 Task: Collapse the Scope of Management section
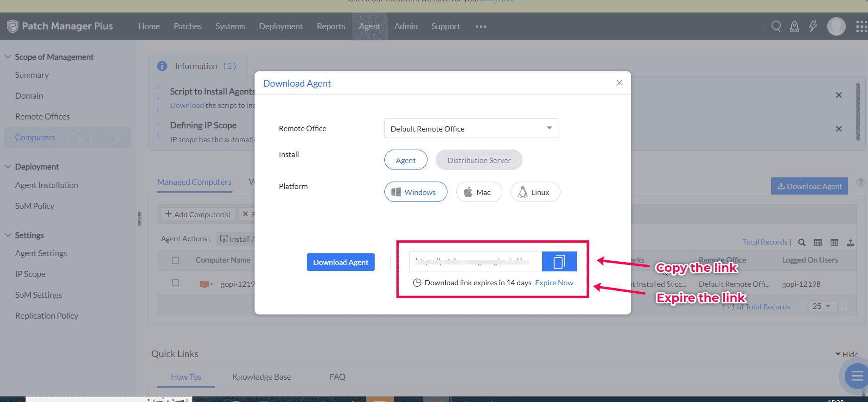(8, 57)
